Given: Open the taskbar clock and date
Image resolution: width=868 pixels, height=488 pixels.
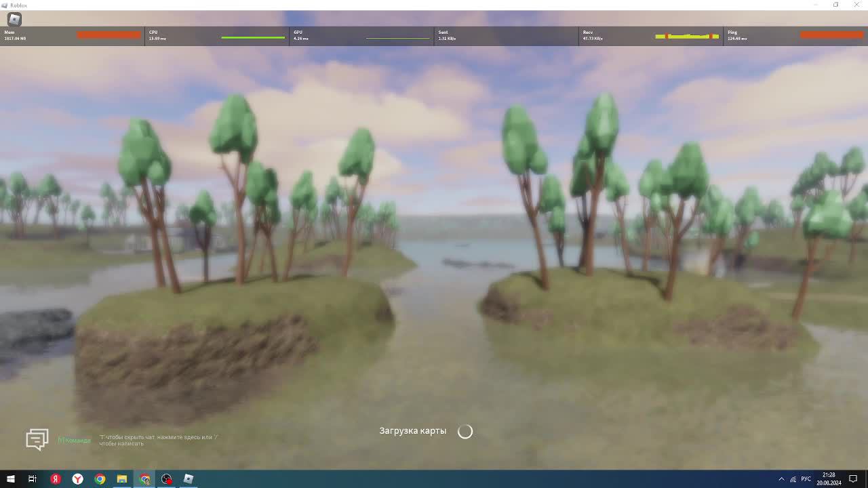Looking at the screenshot, I should 829,479.
